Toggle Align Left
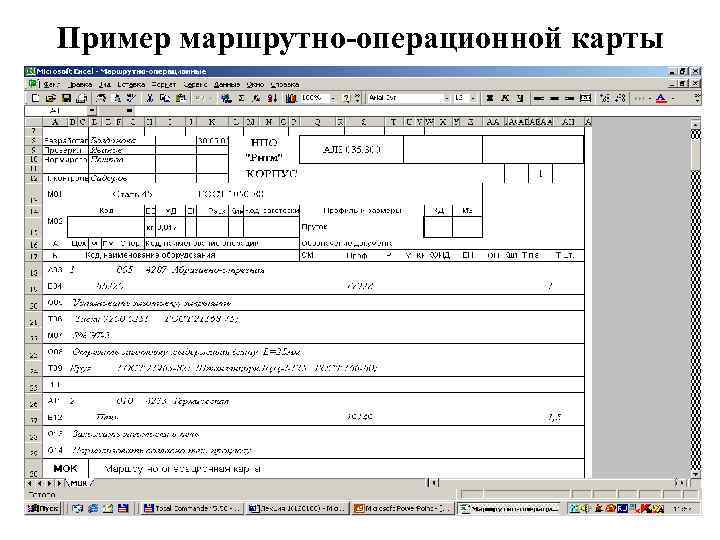Image resolution: width=720 pixels, height=540 pixels. point(539,98)
